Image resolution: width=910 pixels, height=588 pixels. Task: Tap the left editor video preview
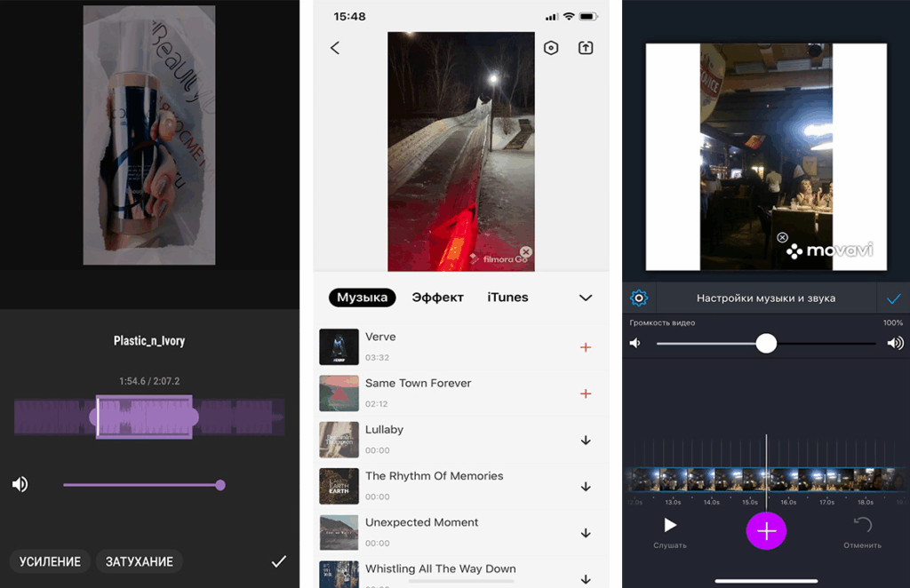(x=149, y=135)
